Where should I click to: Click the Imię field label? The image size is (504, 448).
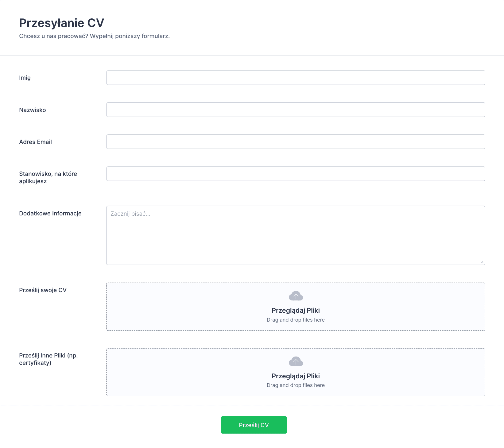(25, 78)
